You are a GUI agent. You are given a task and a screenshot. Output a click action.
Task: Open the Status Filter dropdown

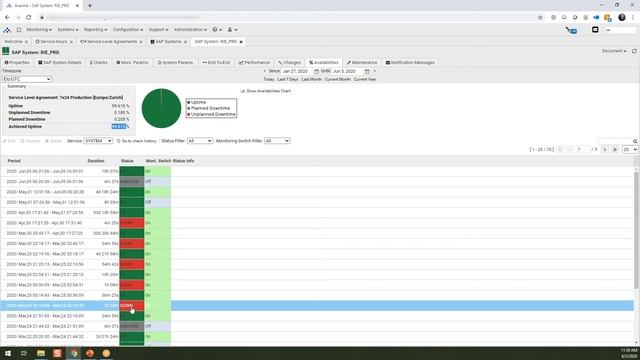click(200, 141)
